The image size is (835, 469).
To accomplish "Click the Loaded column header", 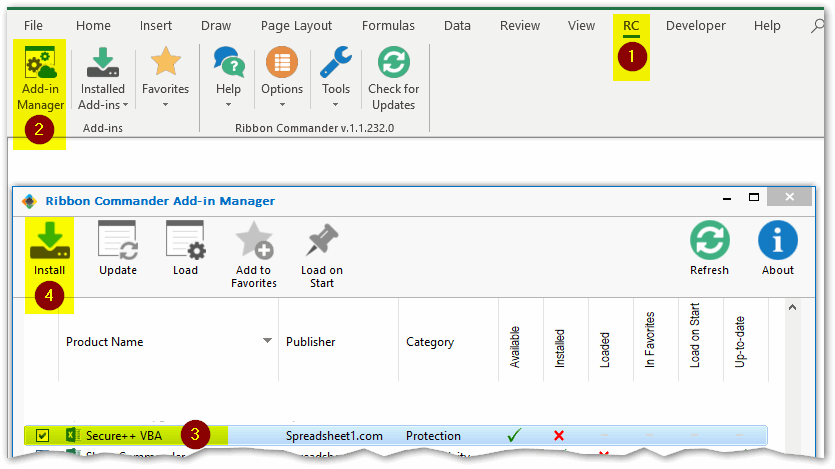I will (x=604, y=350).
